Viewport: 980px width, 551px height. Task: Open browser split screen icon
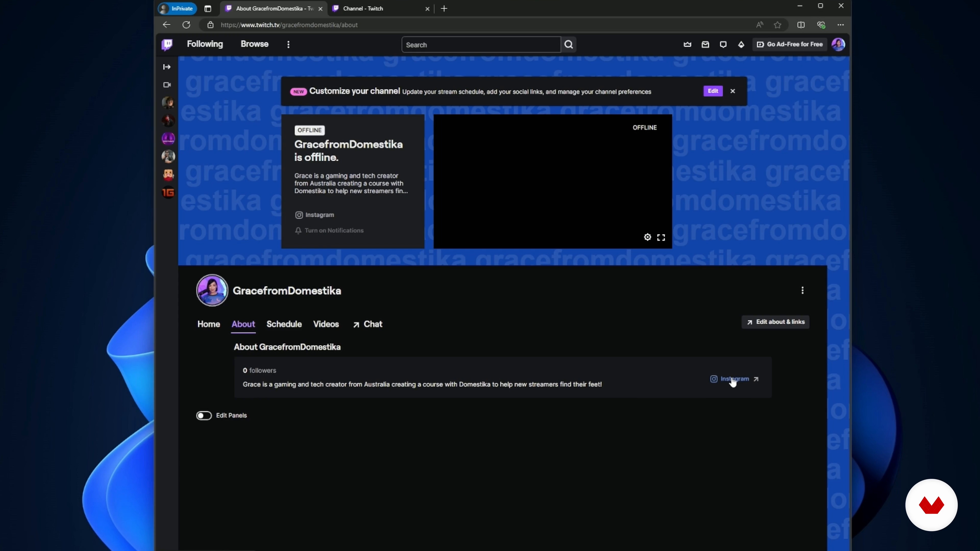(x=801, y=25)
